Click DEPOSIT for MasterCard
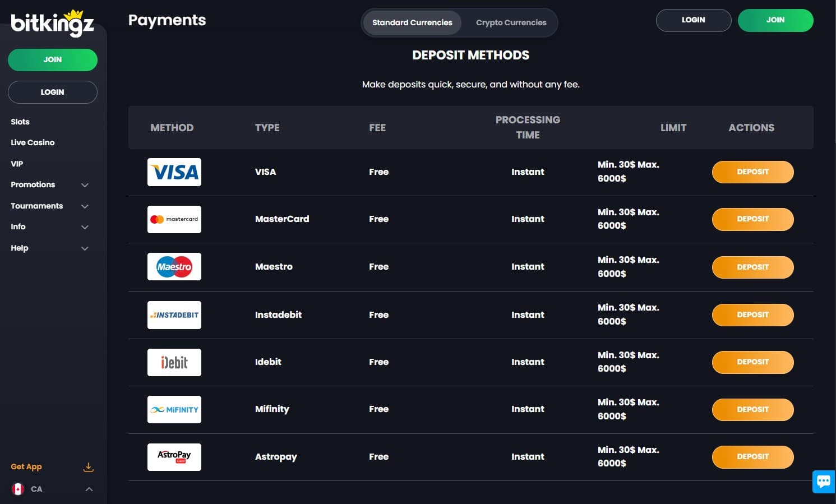 click(x=753, y=219)
